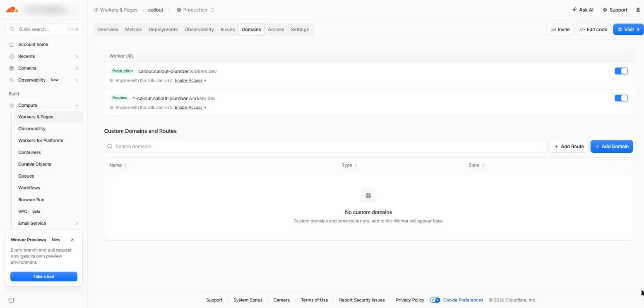The image size is (644, 308).
Task: Toggle the Production workers.dev URL switch
Action: tap(621, 71)
